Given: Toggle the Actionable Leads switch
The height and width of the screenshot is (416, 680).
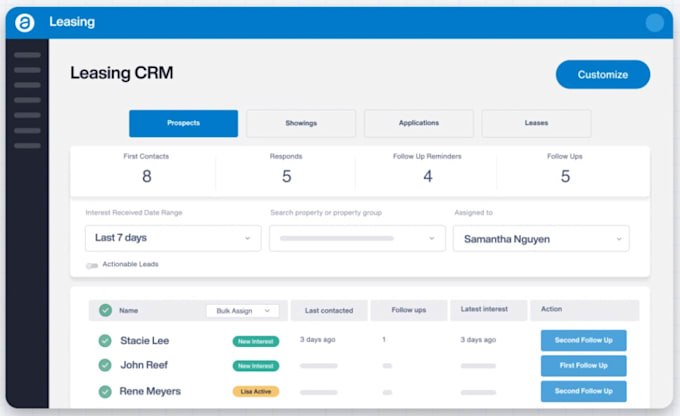Looking at the screenshot, I should tap(92, 265).
